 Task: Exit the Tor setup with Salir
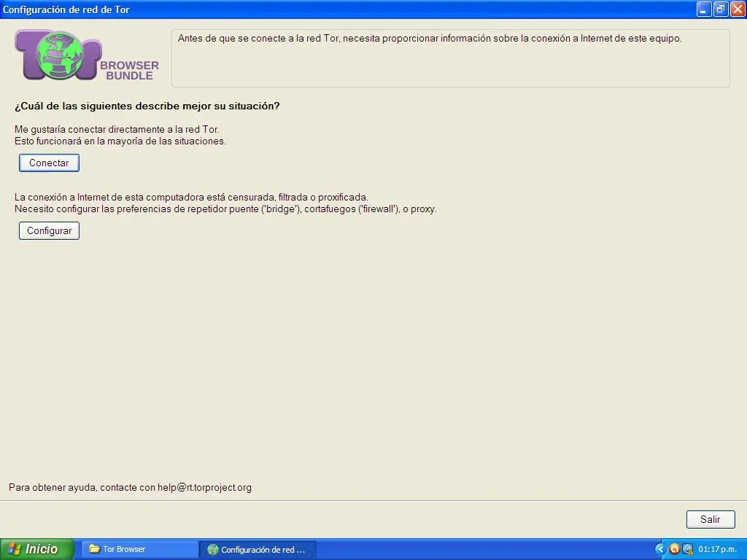click(711, 519)
